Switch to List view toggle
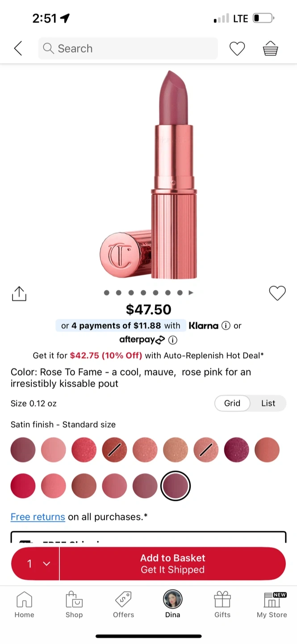The width and height of the screenshot is (297, 644). (268, 403)
